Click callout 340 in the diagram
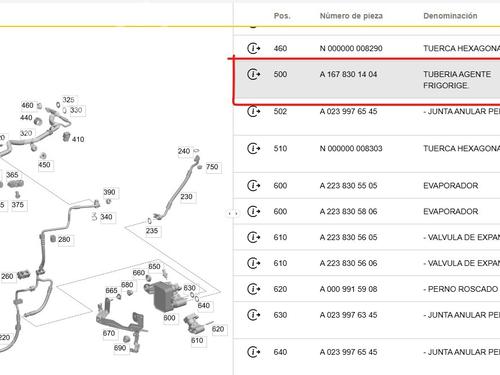The image size is (500, 375). 106,217
